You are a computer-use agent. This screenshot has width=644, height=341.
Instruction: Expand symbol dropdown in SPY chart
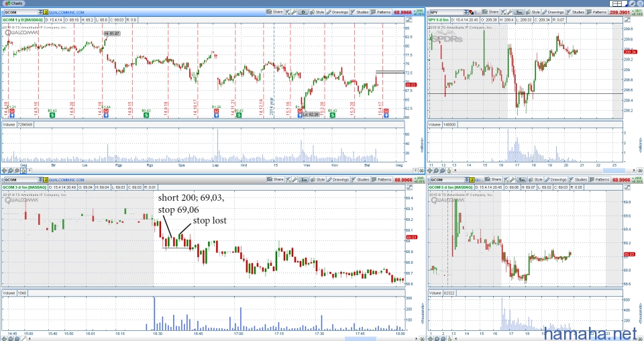[x=466, y=13]
